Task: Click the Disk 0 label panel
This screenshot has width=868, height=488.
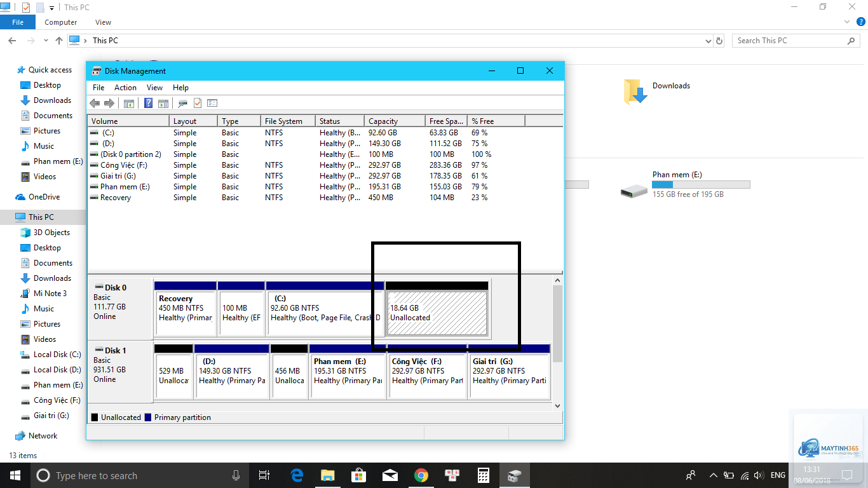Action: pyautogui.click(x=120, y=308)
